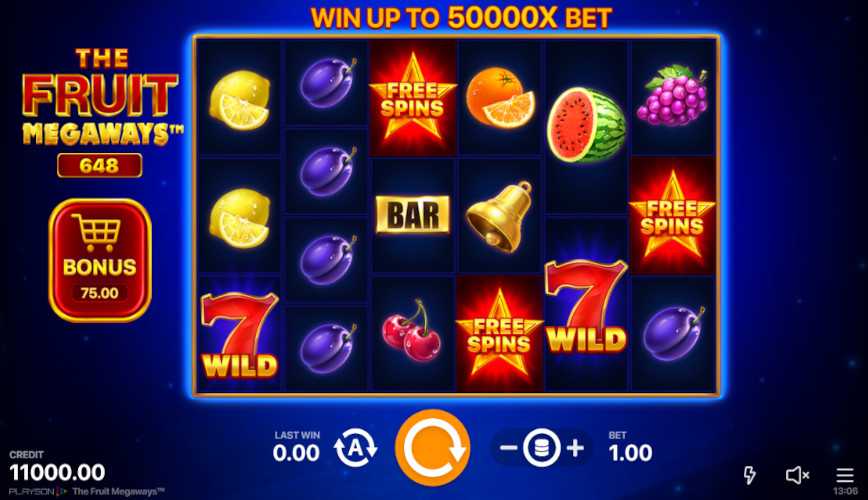
Task: Open the hamburger menu
Action: [x=845, y=475]
